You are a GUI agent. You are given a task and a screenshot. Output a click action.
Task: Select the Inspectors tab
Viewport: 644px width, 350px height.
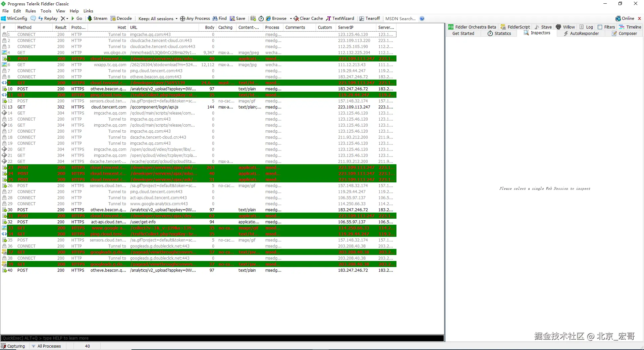click(x=537, y=33)
